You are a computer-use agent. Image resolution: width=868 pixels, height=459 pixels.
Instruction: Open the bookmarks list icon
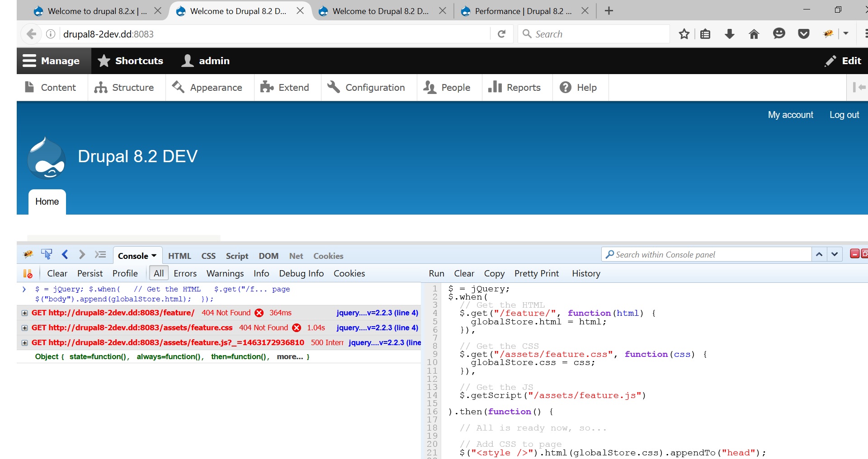(705, 34)
